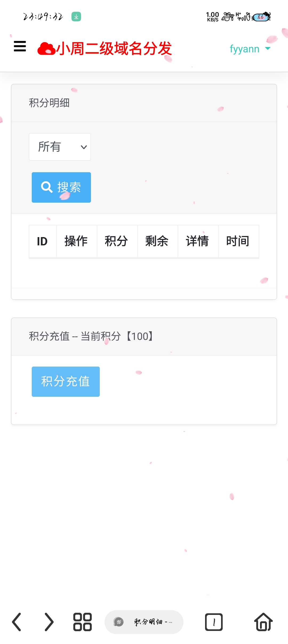
Task: Open the browser grid menu icon
Action: [82, 622]
